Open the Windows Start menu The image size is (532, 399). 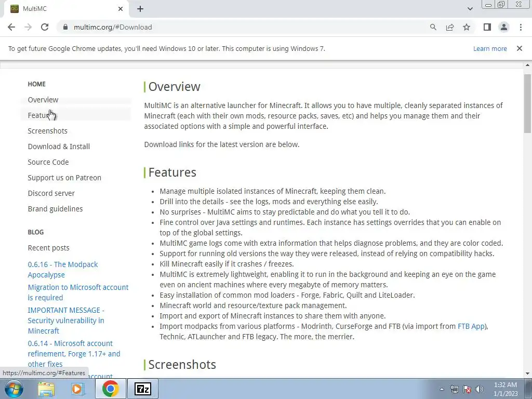tap(14, 389)
